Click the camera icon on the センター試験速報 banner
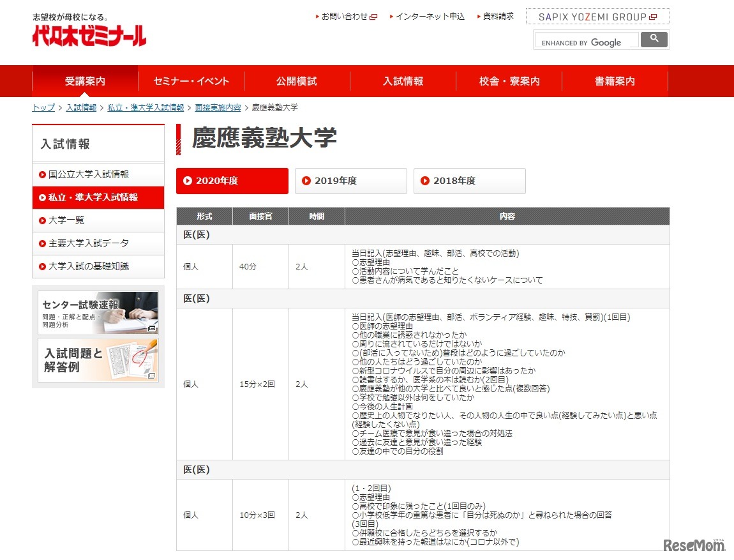Screen dimensions: 734x560 tap(151, 329)
